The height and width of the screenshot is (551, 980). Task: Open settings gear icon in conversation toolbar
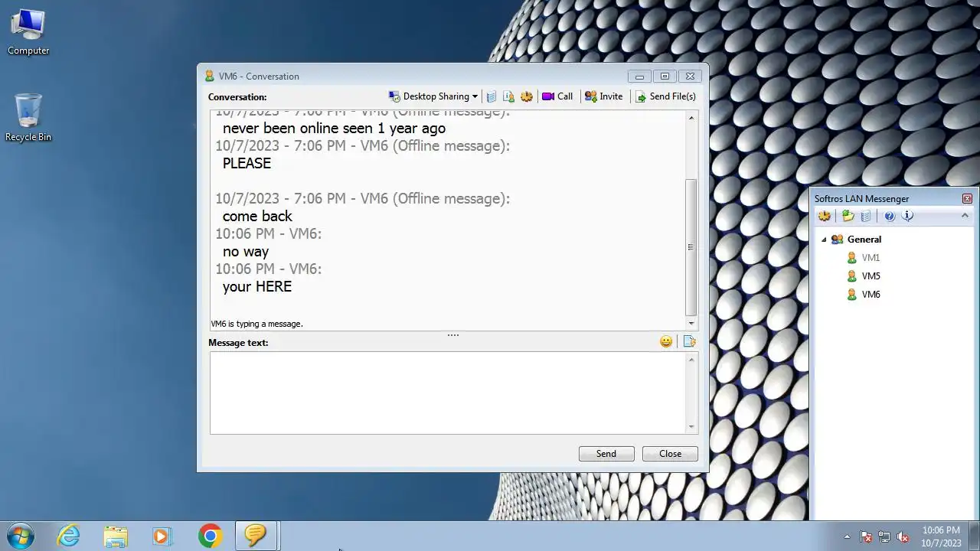click(527, 96)
